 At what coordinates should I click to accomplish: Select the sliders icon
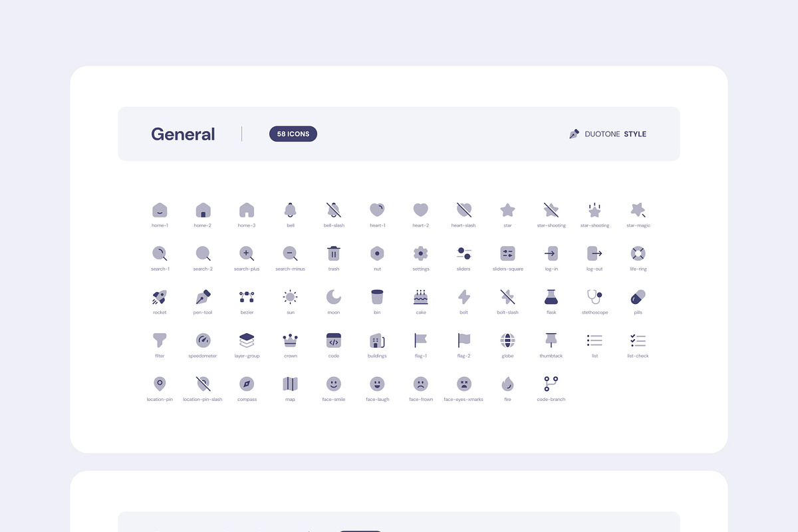464,253
